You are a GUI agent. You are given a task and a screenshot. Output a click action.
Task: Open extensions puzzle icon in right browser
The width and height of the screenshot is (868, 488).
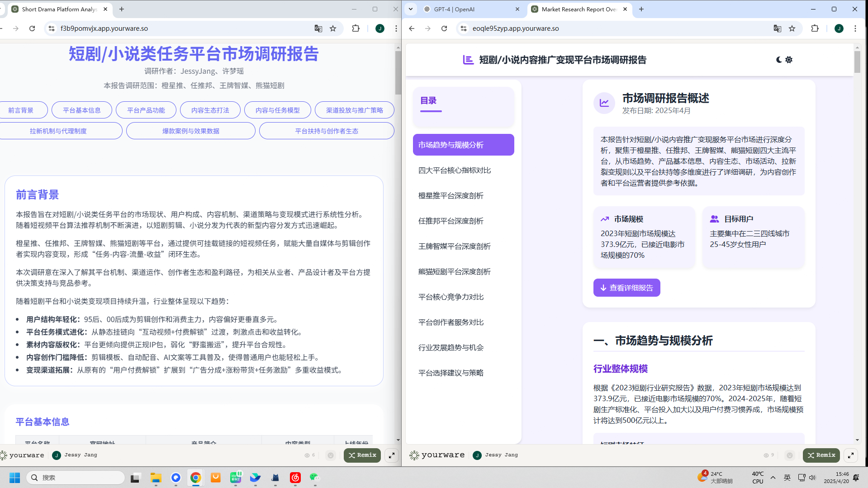click(815, 28)
